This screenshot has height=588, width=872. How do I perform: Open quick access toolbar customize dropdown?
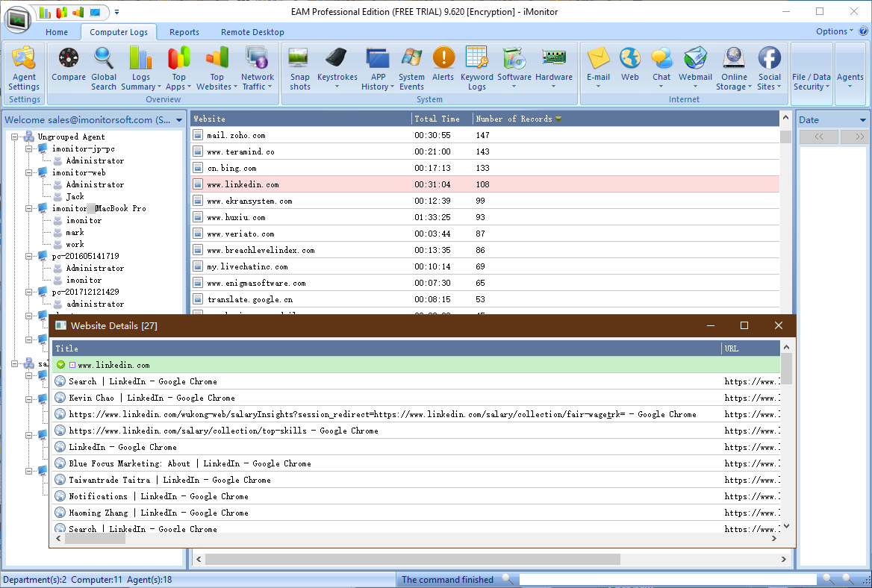point(116,12)
